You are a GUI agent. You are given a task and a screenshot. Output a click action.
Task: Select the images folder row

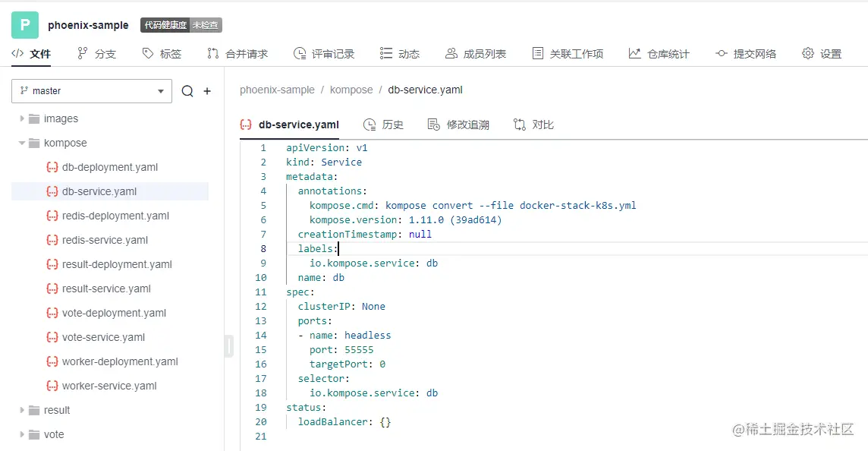click(x=110, y=118)
